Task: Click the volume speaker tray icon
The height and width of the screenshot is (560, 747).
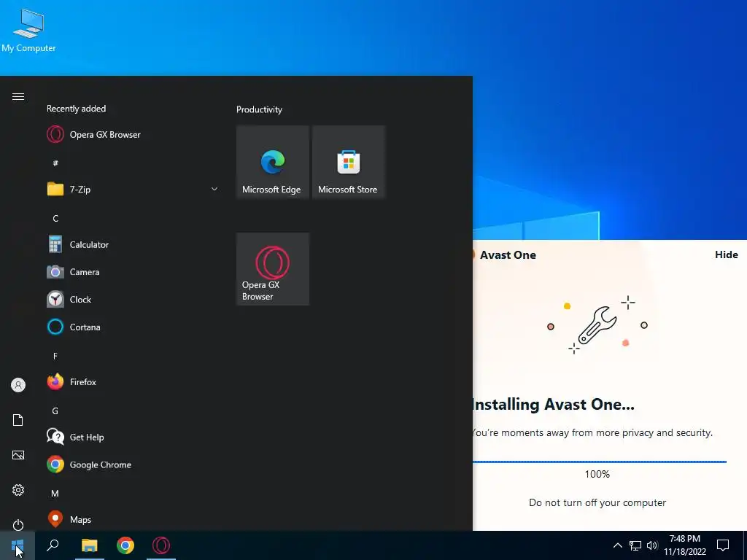Action: click(x=652, y=545)
